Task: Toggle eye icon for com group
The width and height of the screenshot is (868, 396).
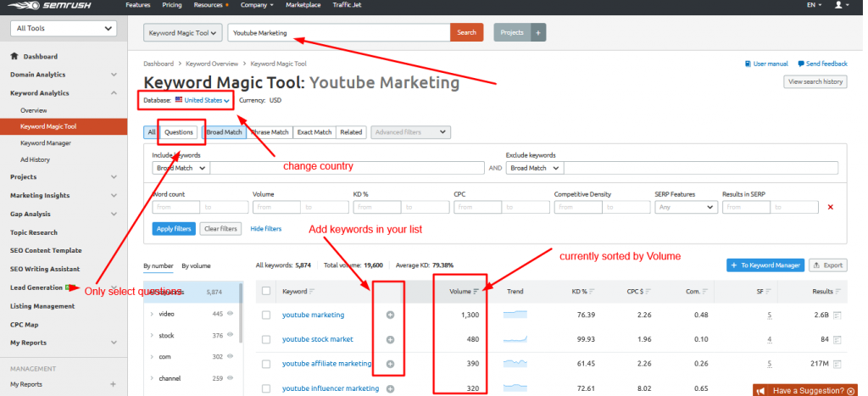Action: pyautogui.click(x=229, y=357)
